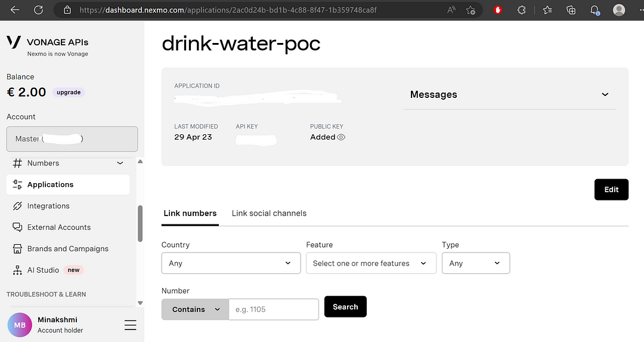
Task: Expand the Numbers menu chevron
Action: coord(120,163)
